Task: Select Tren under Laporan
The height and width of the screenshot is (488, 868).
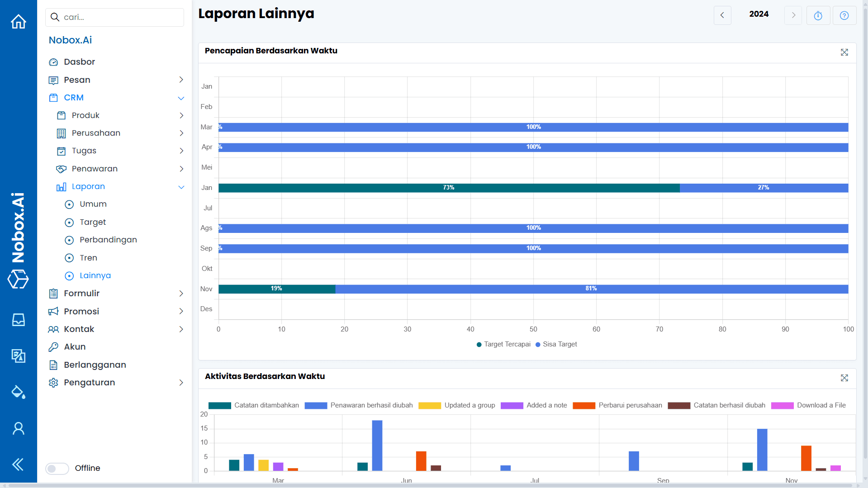Action: [88, 258]
